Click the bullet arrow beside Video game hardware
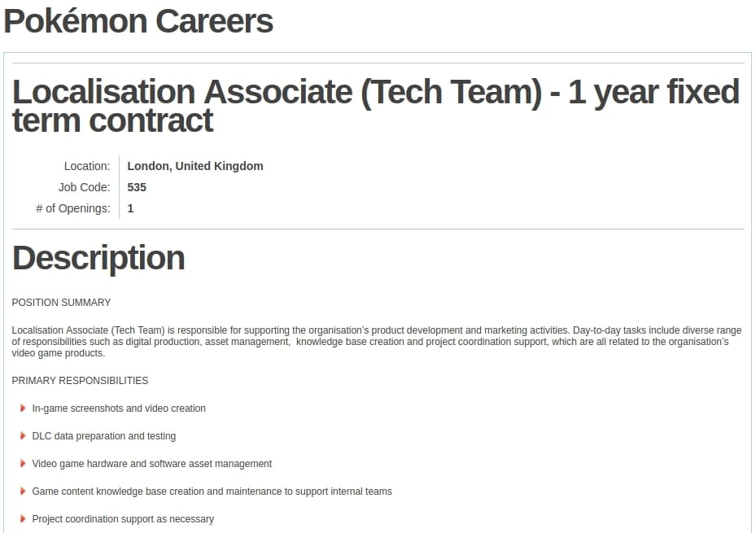 [23, 464]
